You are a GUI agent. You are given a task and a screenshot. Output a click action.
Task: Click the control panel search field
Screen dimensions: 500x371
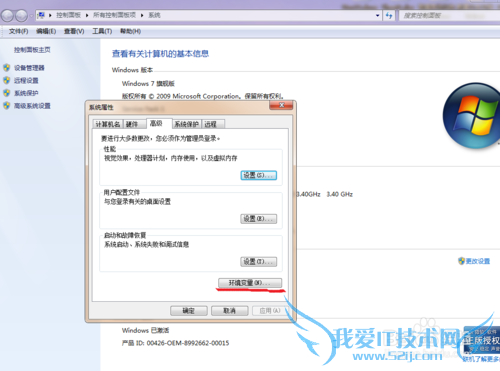448,15
